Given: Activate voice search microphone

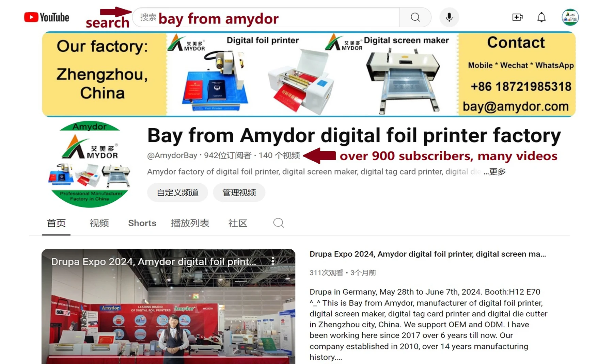Looking at the screenshot, I should [449, 17].
